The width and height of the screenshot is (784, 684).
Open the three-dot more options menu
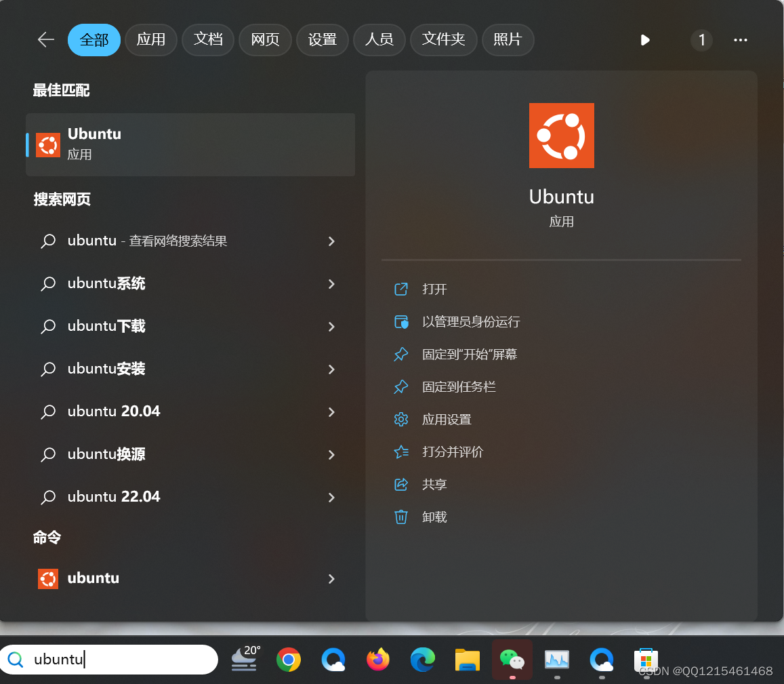click(x=741, y=40)
